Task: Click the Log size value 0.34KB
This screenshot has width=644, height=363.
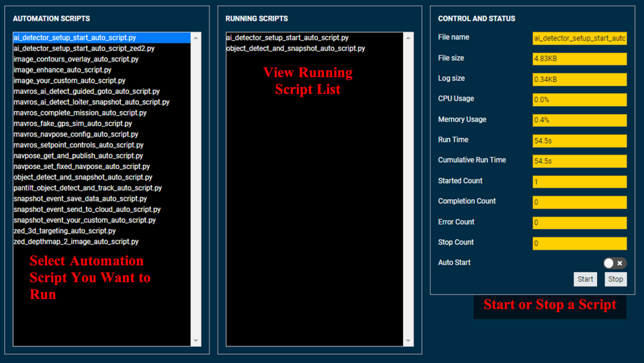Action: tap(580, 79)
